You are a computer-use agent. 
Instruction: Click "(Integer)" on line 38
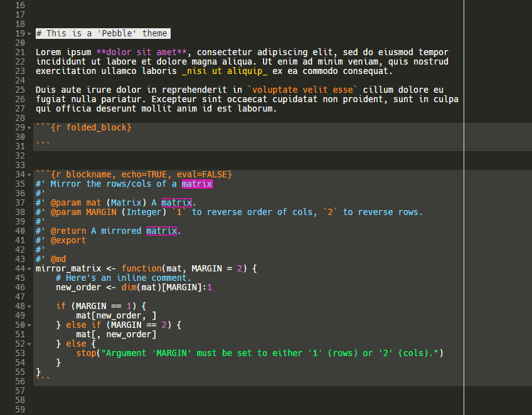(x=144, y=212)
